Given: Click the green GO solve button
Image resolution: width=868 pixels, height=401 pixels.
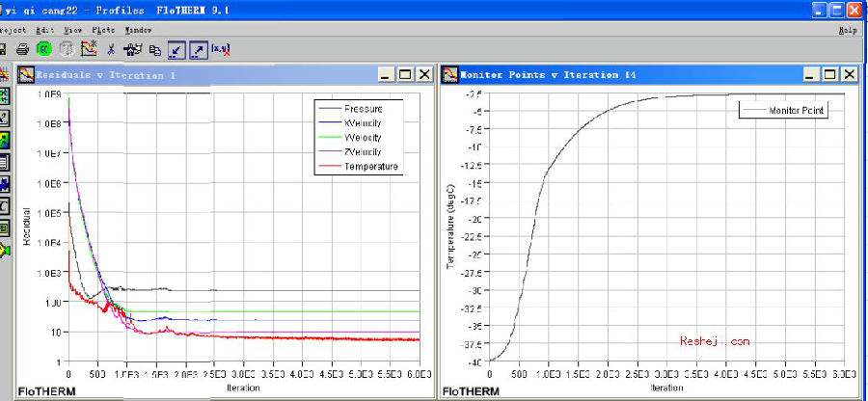Looking at the screenshot, I should pos(43,49).
